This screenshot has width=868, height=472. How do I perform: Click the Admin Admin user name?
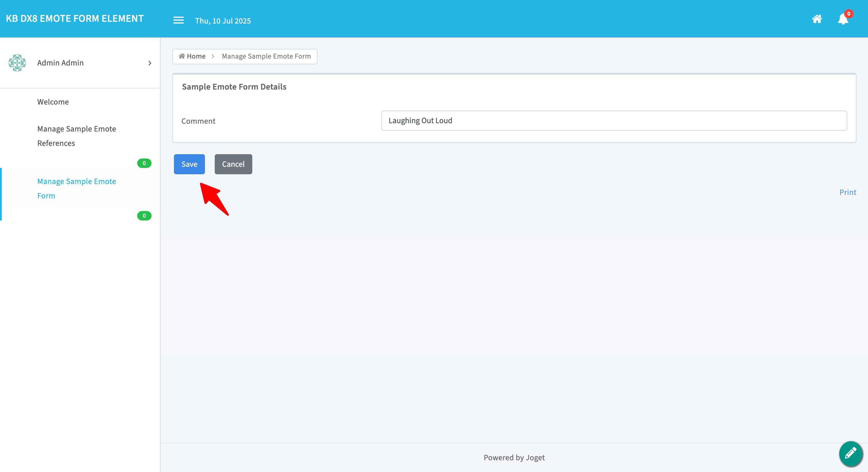(x=60, y=63)
